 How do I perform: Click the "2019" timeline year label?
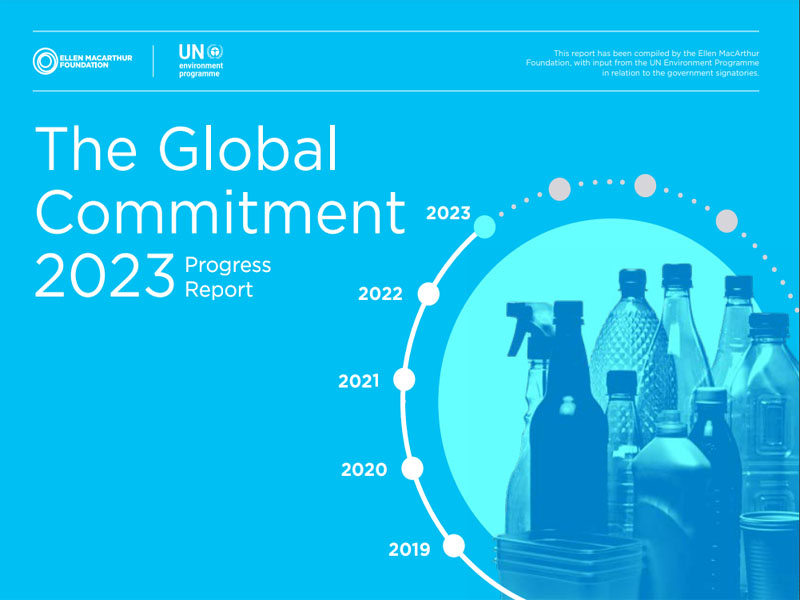click(409, 549)
